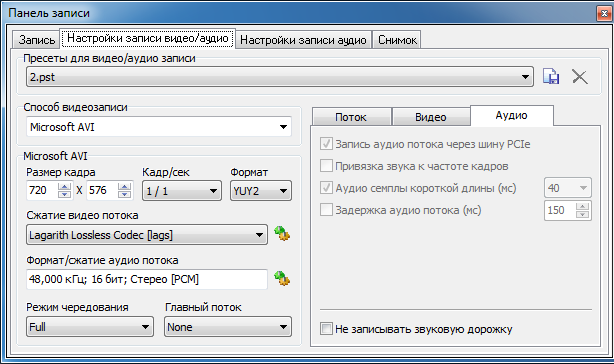This screenshot has height=364, width=614.
Task: Open Режим чередования Full dropdown
Action: pos(90,327)
